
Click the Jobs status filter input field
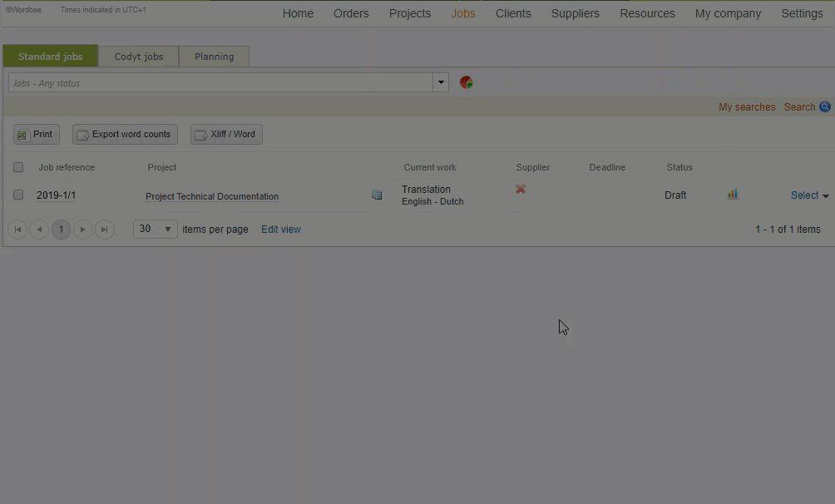(x=220, y=83)
